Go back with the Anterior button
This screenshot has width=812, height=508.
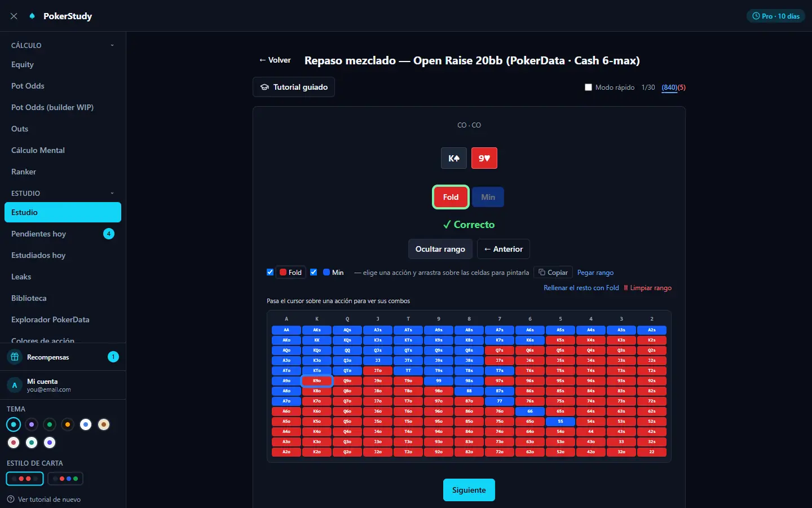pyautogui.click(x=504, y=249)
